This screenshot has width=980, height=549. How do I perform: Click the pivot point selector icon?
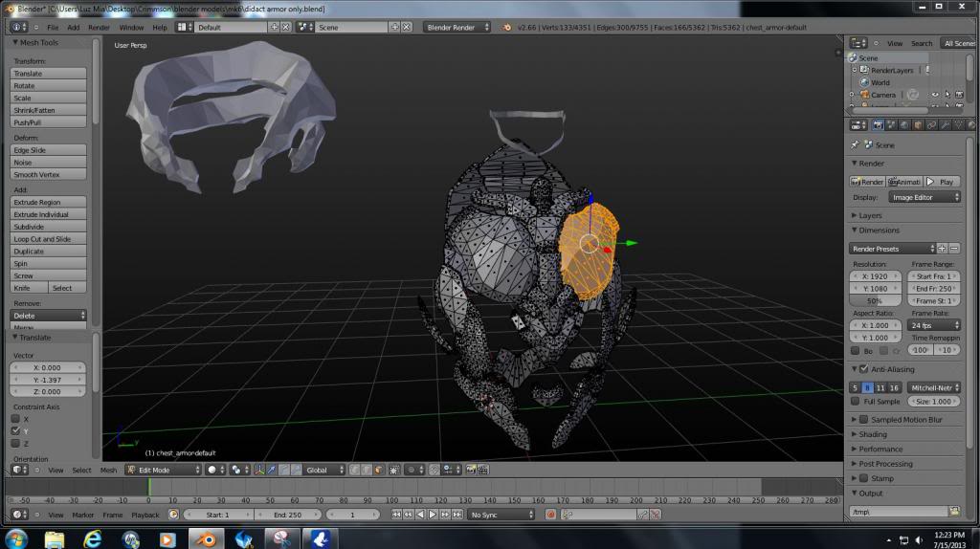coord(240,470)
